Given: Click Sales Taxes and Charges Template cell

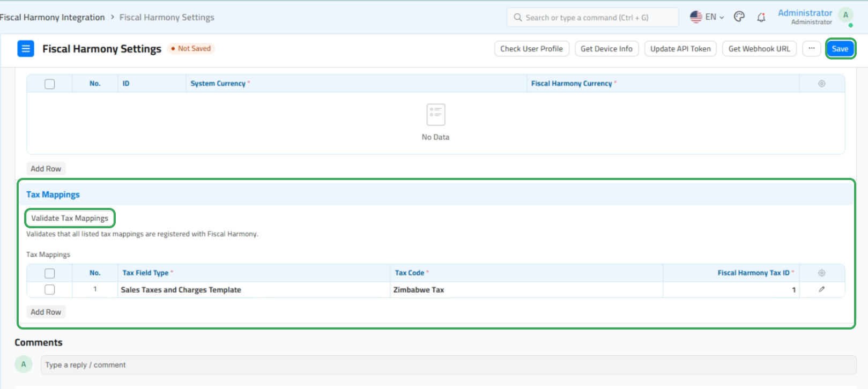Looking at the screenshot, I should [x=254, y=290].
